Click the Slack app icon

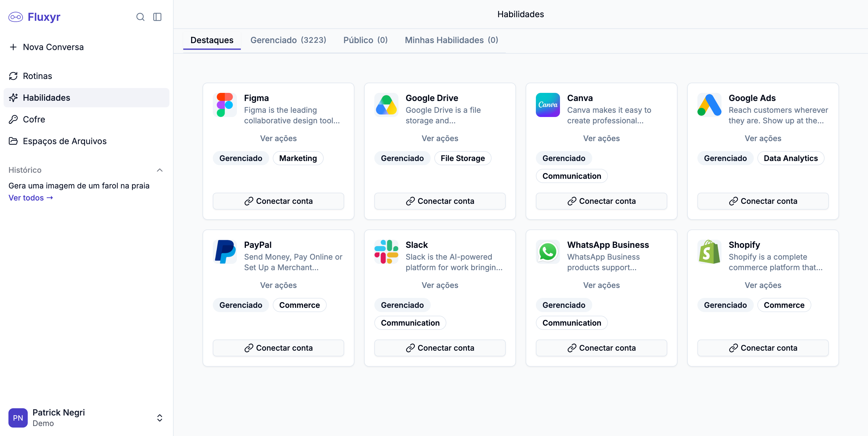tap(386, 251)
